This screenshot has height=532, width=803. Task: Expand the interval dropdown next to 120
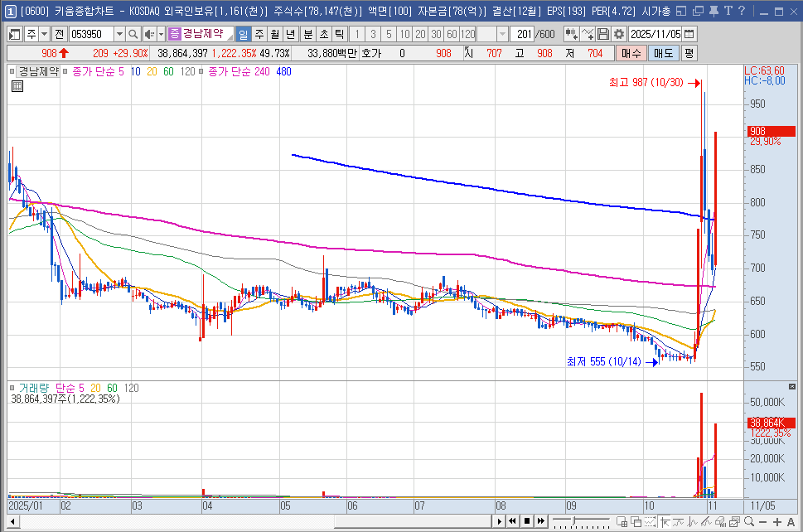coord(502,34)
